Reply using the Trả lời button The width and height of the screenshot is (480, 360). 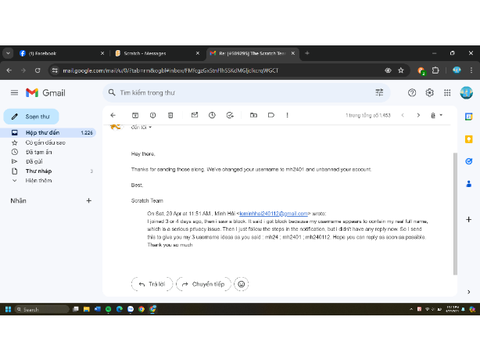[152, 284]
